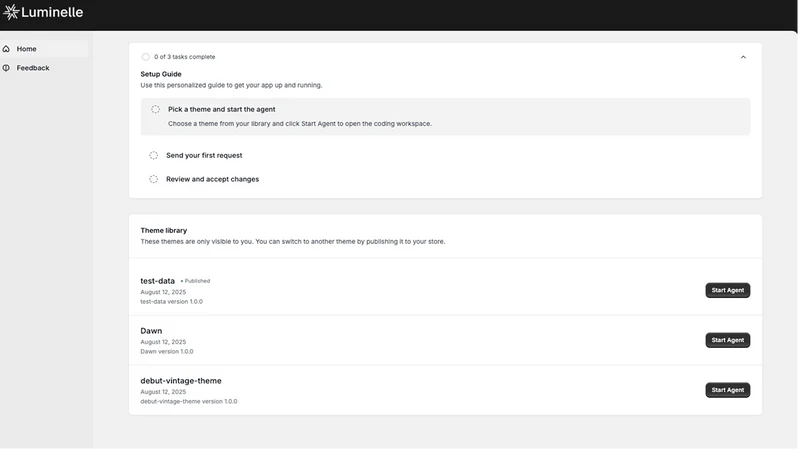This screenshot has height=450, width=800.
Task: Click 'Use this personalized guide' subtitle
Action: (x=231, y=86)
